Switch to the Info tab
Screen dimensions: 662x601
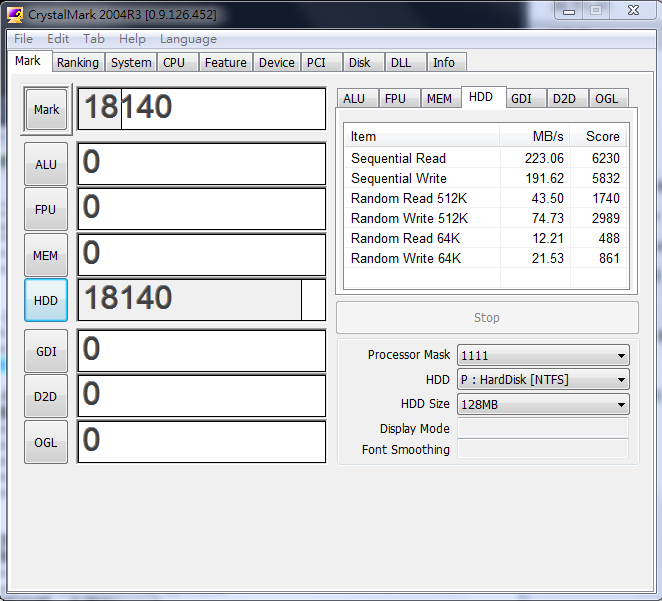click(x=446, y=62)
